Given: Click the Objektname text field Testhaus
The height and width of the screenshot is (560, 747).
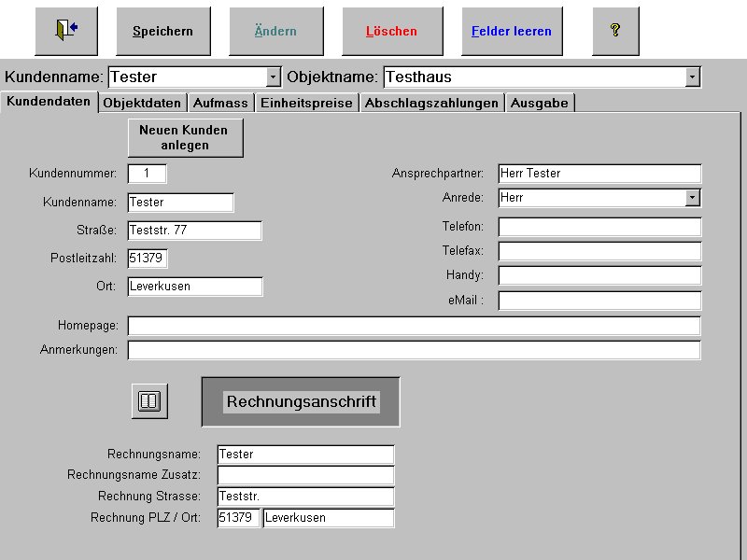Looking at the screenshot, I should point(534,77).
